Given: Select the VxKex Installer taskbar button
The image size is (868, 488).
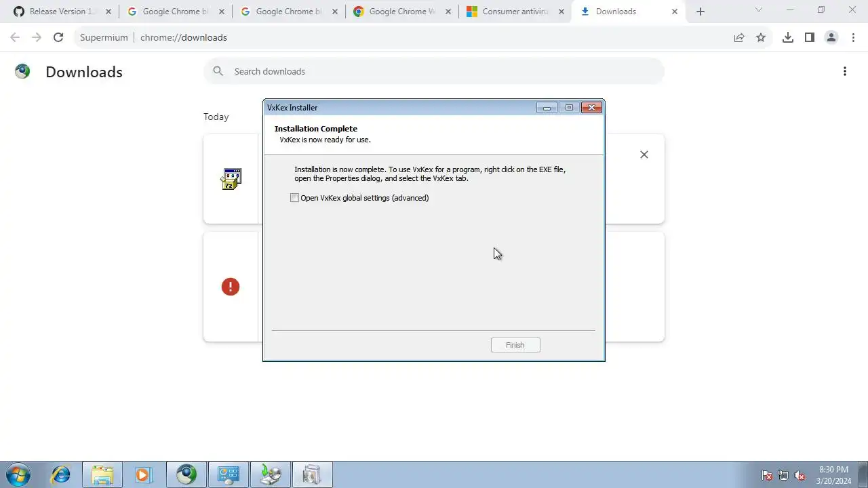Looking at the screenshot, I should 313,474.
